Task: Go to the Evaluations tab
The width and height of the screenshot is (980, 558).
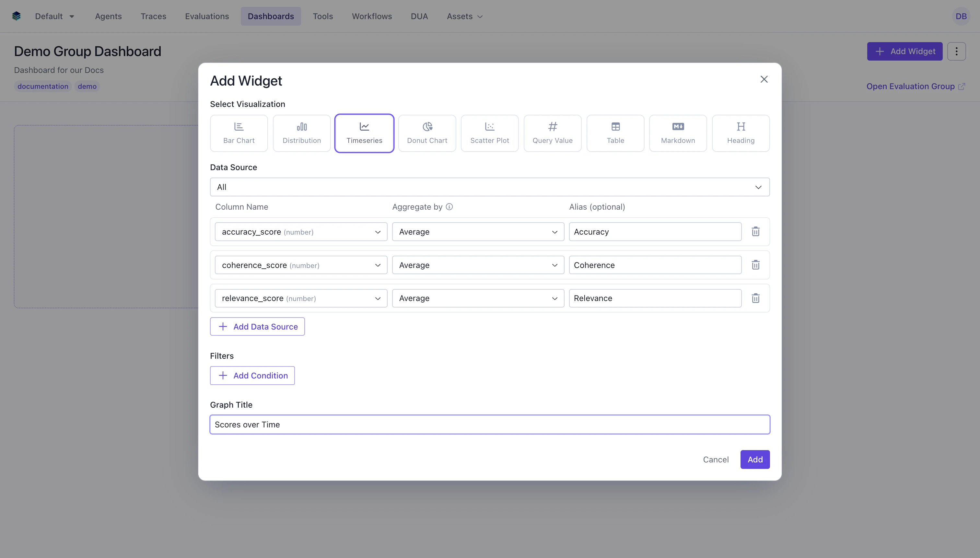Action: tap(206, 16)
